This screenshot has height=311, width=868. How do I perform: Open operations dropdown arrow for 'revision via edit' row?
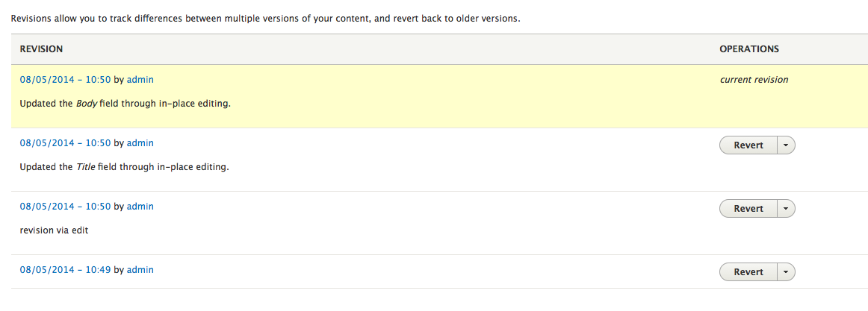[x=786, y=209]
